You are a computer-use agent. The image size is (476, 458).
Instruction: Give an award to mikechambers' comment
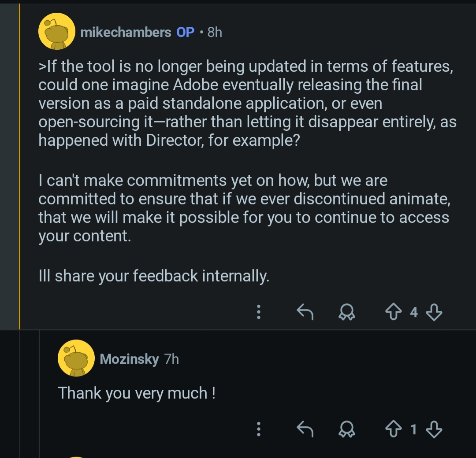point(347,312)
